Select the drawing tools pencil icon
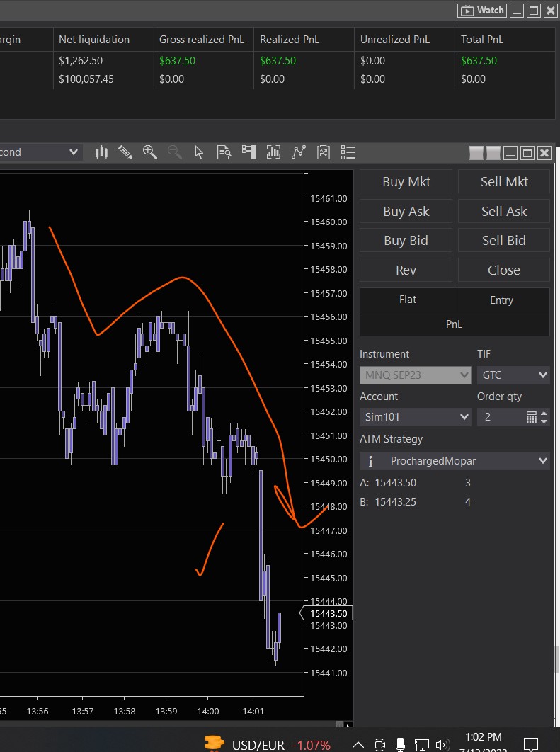Image resolution: width=560 pixels, height=752 pixels. (125, 152)
